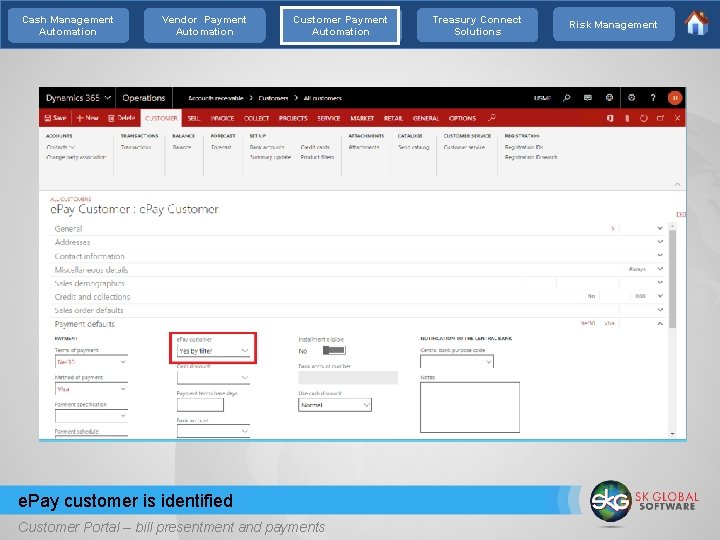This screenshot has width=720, height=540.
Task: Open Vendor Payment Automation section
Action: pyautogui.click(x=204, y=25)
